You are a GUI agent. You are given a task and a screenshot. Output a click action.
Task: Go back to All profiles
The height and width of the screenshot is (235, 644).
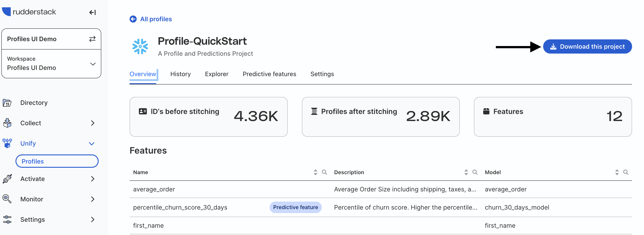[156, 19]
